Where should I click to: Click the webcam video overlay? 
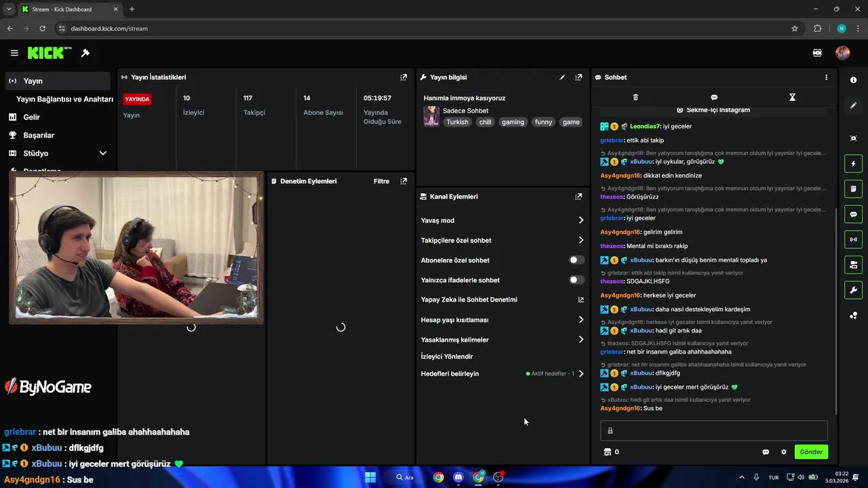point(136,247)
